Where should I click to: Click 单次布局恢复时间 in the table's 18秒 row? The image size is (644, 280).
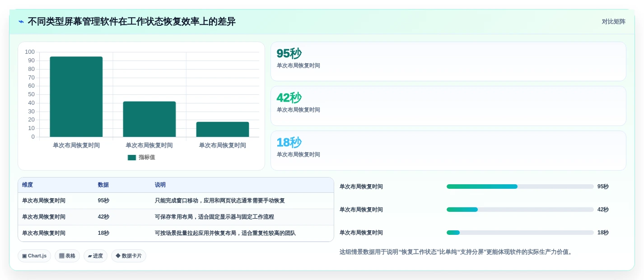44,233
